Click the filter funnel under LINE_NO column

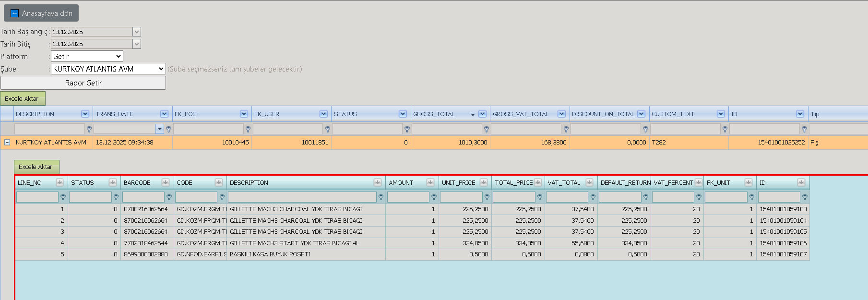pyautogui.click(x=63, y=197)
